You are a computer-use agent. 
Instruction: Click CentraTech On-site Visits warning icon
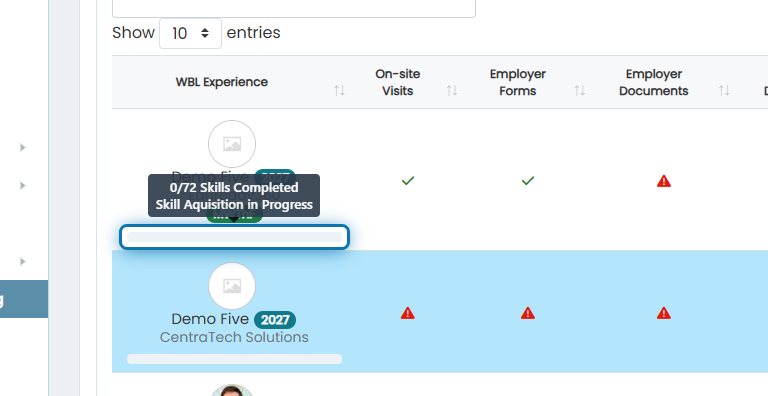coord(408,313)
